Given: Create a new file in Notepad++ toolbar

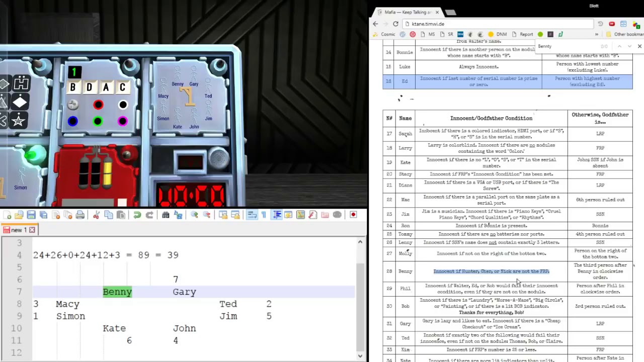Looking at the screenshot, I should click(x=7, y=215).
